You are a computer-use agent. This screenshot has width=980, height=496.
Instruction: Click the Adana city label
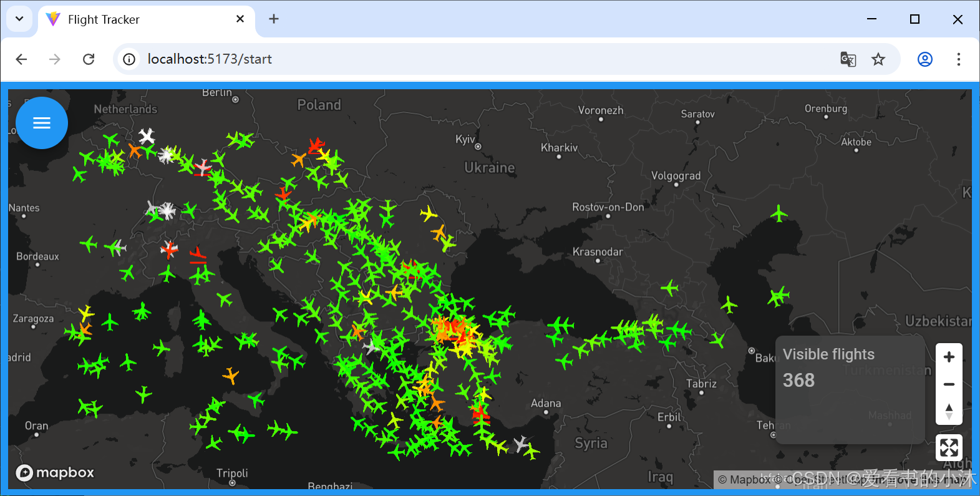point(546,404)
